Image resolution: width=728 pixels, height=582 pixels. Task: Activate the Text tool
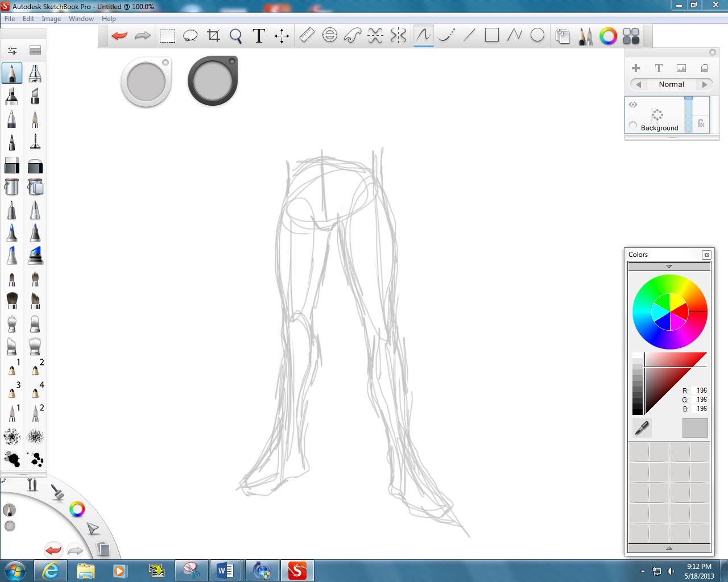pos(258,35)
